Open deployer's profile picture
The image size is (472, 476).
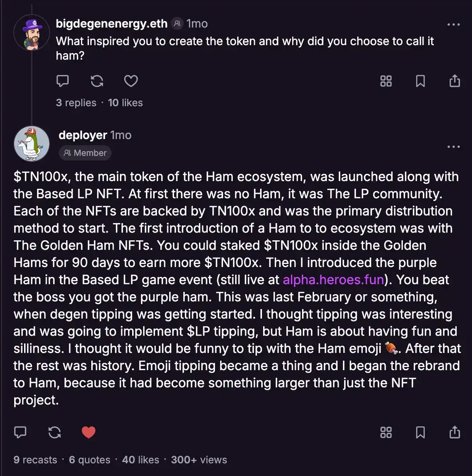tap(31, 144)
